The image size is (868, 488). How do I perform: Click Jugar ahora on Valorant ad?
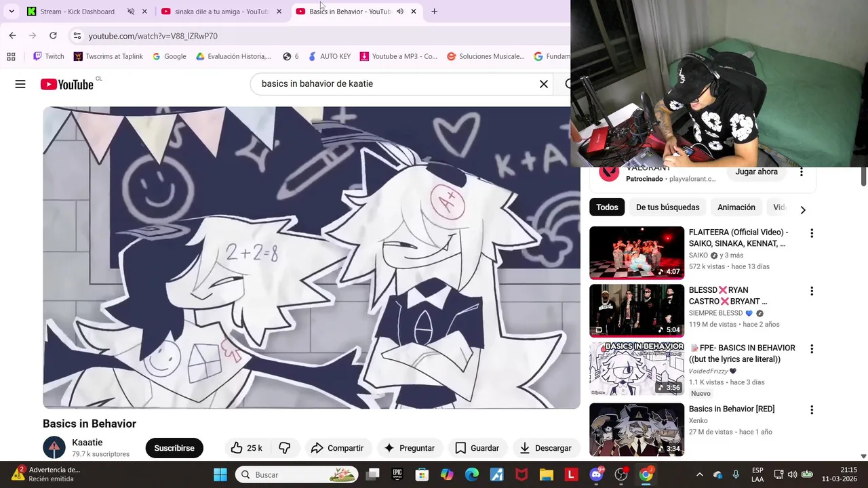click(756, 172)
